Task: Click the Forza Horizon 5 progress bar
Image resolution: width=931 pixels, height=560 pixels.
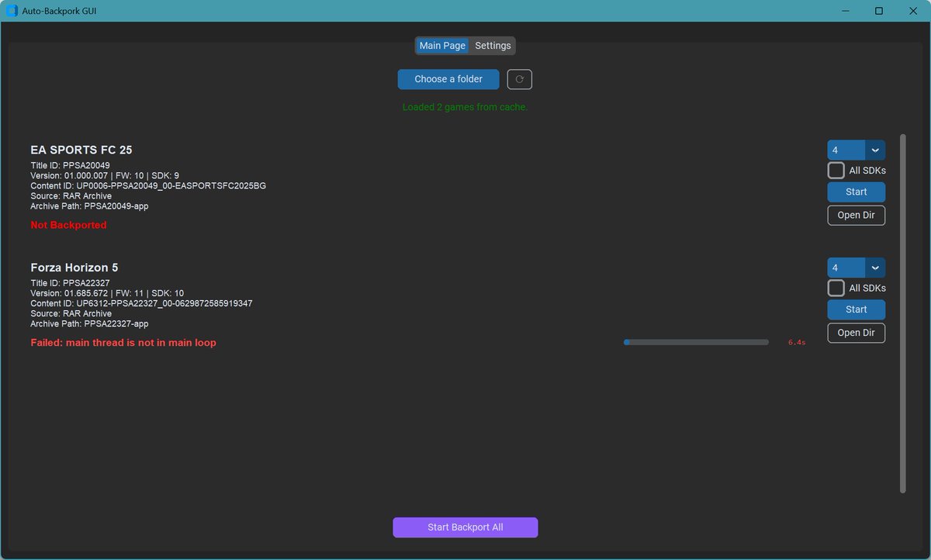Action: (x=696, y=342)
